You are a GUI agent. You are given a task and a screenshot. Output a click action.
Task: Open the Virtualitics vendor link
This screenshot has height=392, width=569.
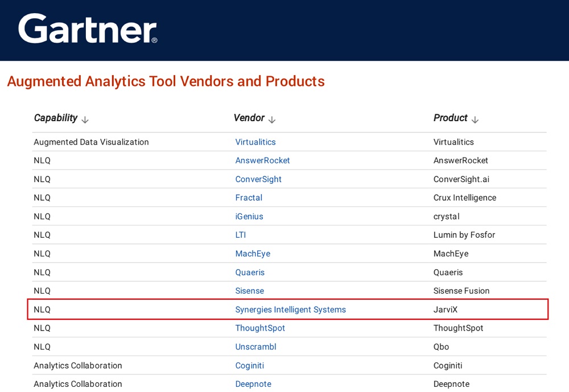click(x=255, y=142)
